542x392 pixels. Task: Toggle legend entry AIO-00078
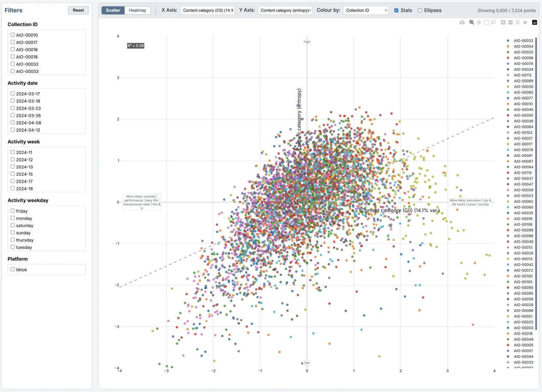[520, 64]
